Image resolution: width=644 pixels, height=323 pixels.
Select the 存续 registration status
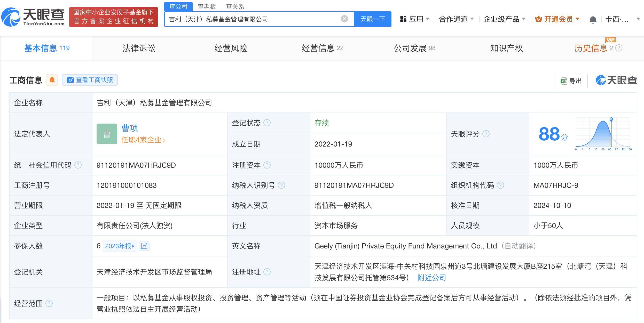point(321,123)
